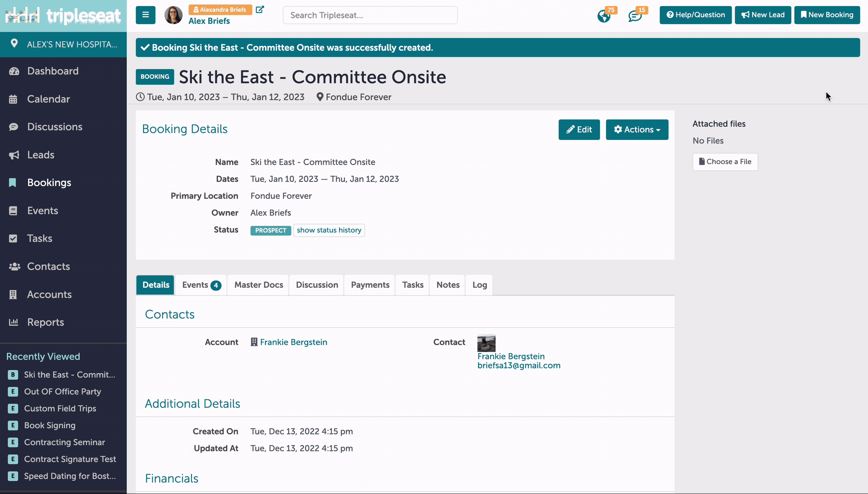Open Frankie Bergstein account link
The image size is (868, 494).
point(294,342)
